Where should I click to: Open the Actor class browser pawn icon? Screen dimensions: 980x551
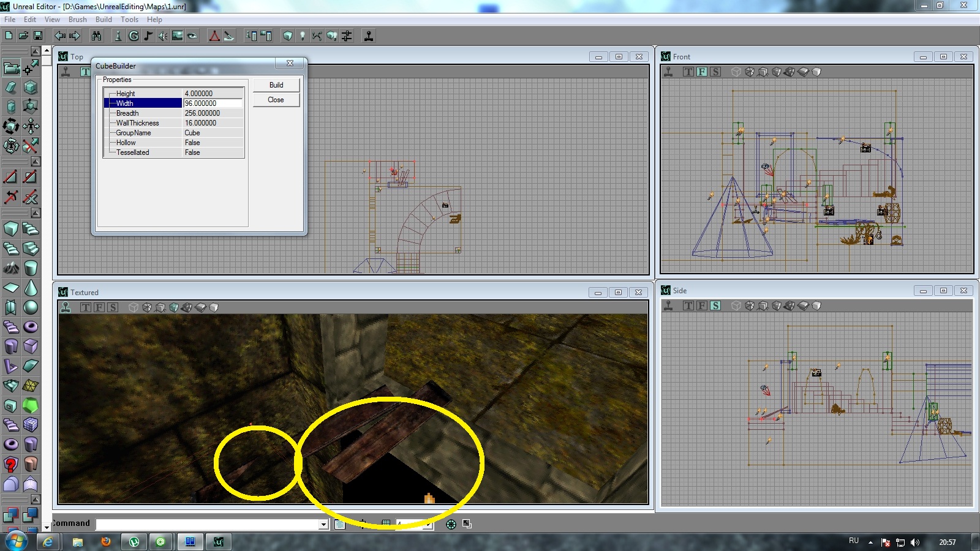(x=119, y=36)
